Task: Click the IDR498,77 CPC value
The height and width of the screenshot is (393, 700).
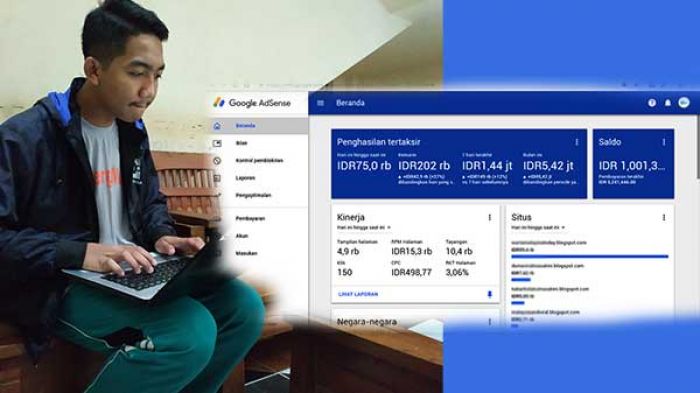Action: [x=412, y=272]
